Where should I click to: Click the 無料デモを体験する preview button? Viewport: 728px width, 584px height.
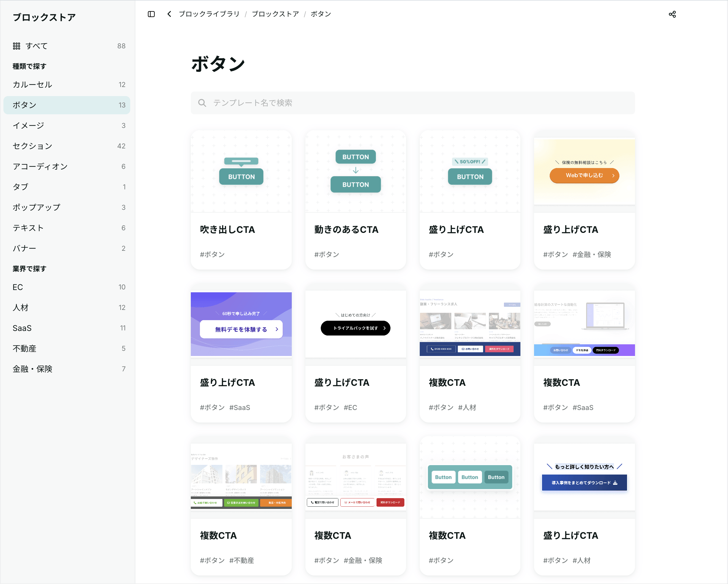pos(241,329)
